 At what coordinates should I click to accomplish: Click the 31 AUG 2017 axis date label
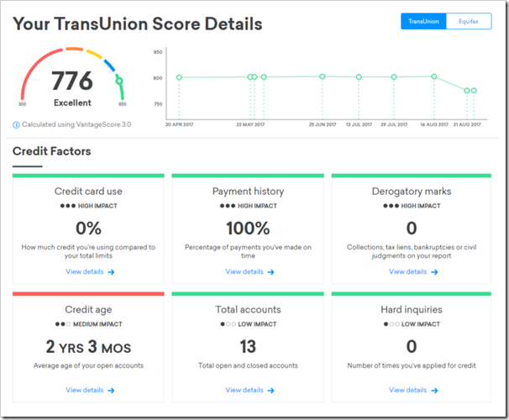tap(467, 124)
